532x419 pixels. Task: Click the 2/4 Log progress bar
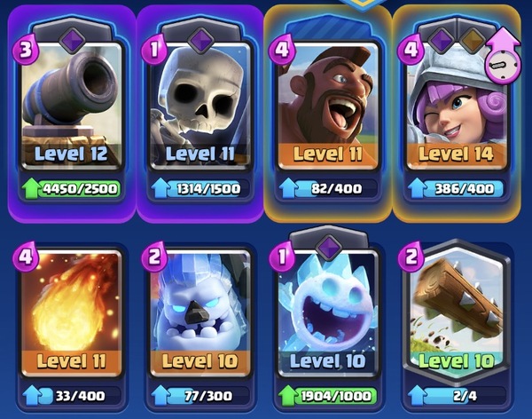point(464,396)
